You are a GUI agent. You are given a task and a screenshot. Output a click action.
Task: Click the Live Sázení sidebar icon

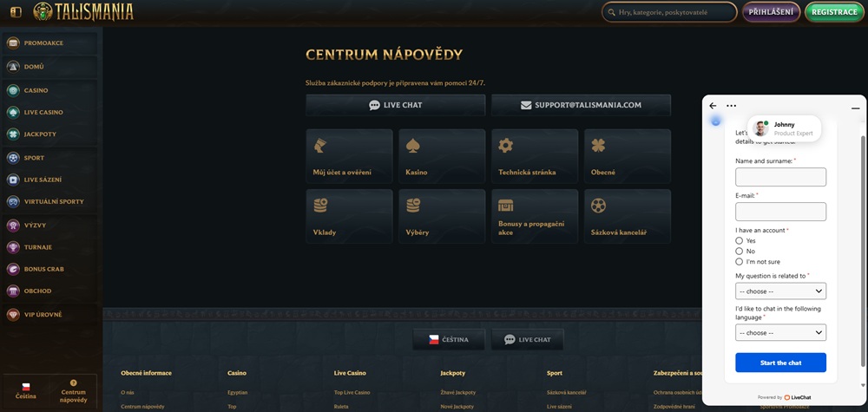click(13, 180)
